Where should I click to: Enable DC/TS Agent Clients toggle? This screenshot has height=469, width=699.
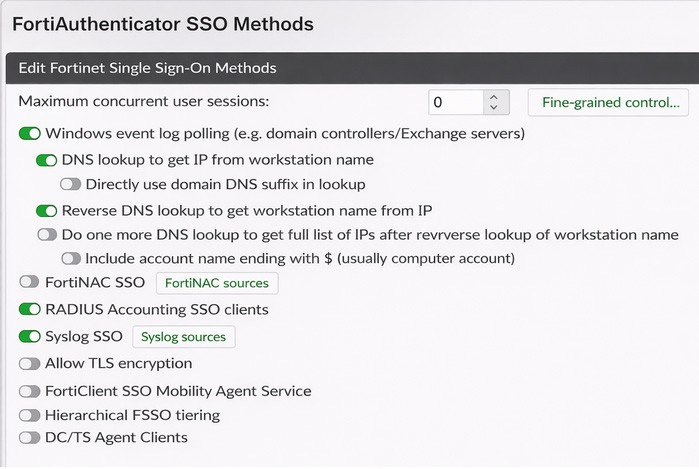(30, 438)
